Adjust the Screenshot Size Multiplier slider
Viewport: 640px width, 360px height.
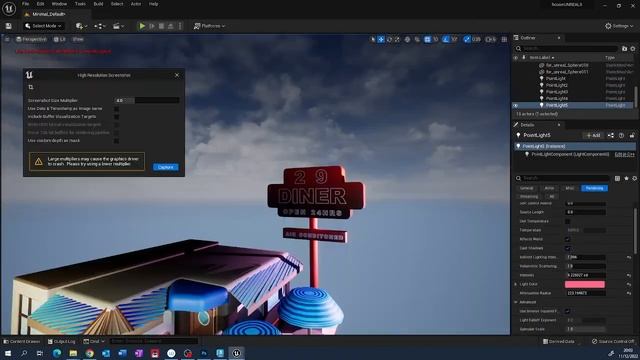pyautogui.click(x=147, y=100)
